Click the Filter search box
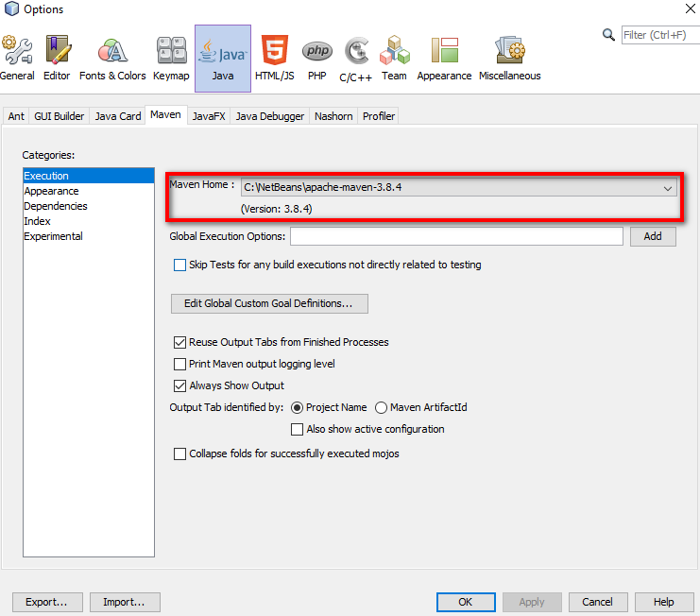 [657, 35]
